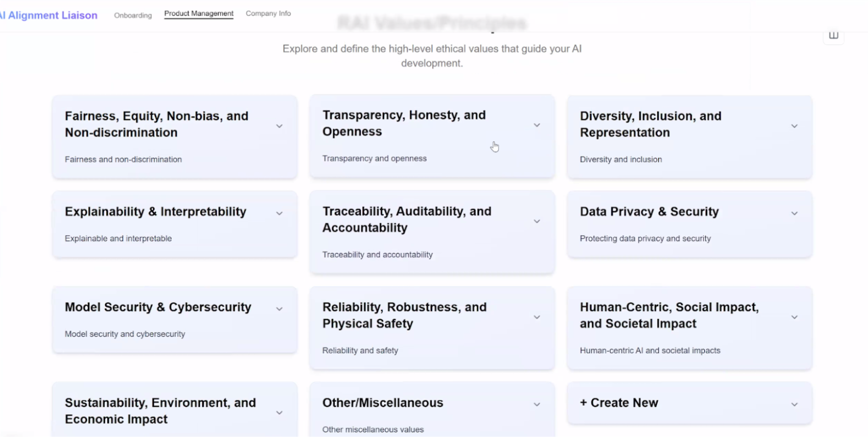This screenshot has height=443, width=868.
Task: Expand Sustainability, Environment, and Economic Impact chevron
Action: 279,412
